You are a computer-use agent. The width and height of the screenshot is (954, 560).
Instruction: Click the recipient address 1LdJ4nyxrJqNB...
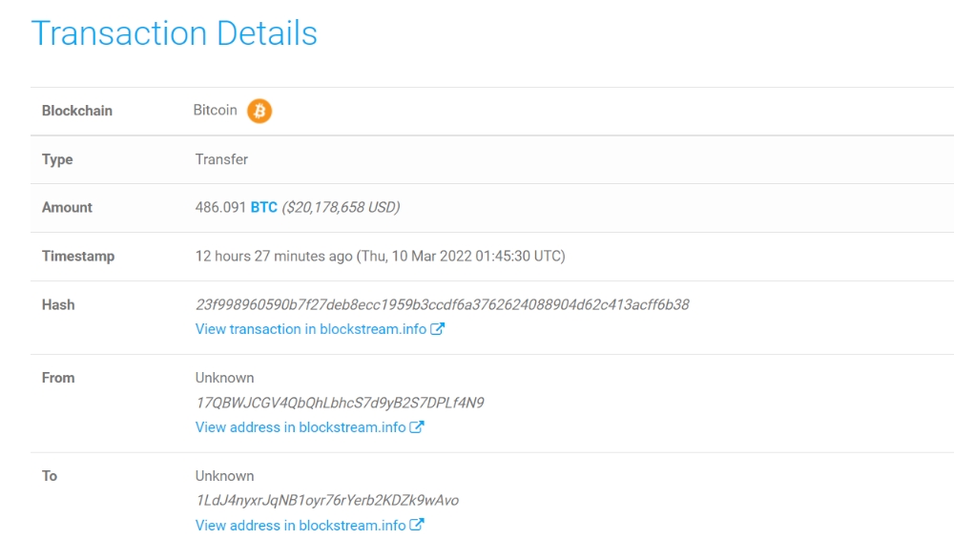[x=327, y=500]
